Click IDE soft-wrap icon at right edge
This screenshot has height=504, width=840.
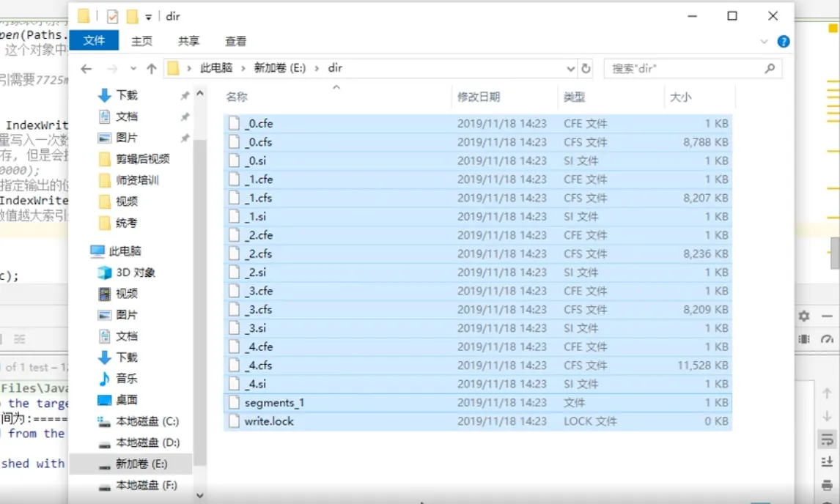click(827, 440)
